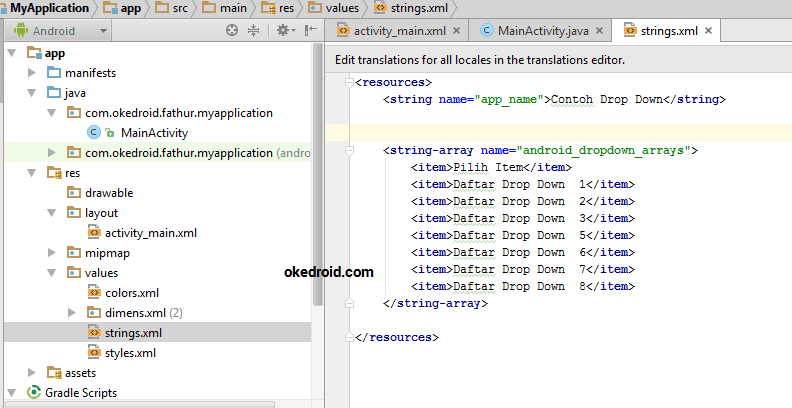Place cursor on the highlighted empty editor line

click(x=558, y=132)
